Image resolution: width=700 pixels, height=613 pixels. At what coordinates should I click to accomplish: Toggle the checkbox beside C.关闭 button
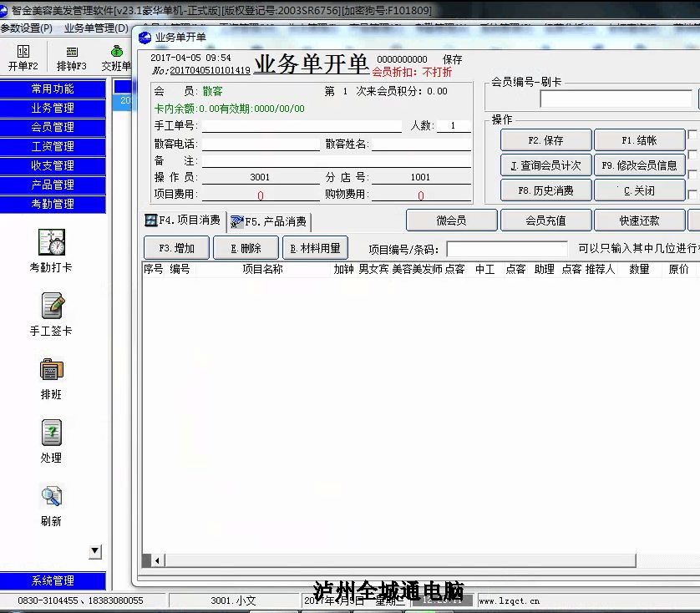[x=692, y=195]
